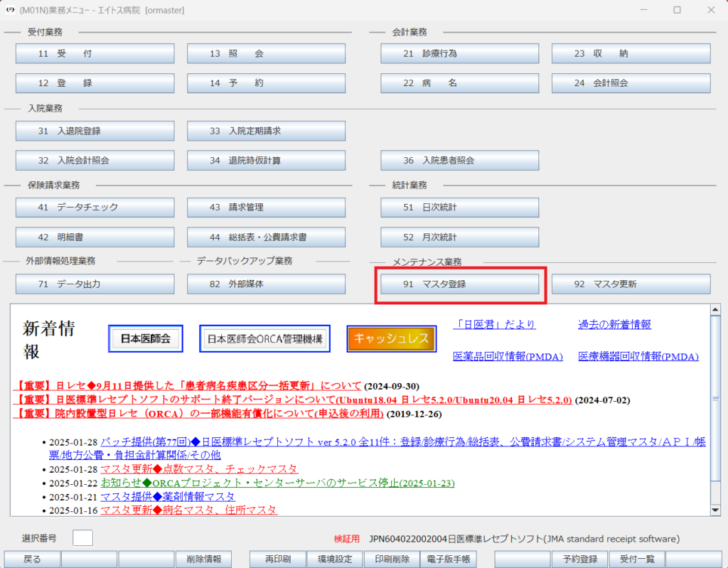Click the 病名 (disease name) button 22
The height and width of the screenshot is (568, 728).
pyautogui.click(x=459, y=83)
